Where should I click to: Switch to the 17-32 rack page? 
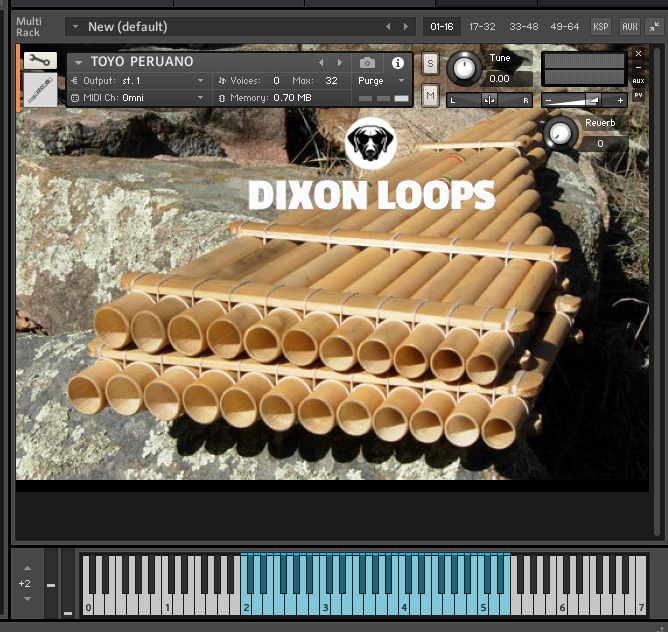point(481,27)
